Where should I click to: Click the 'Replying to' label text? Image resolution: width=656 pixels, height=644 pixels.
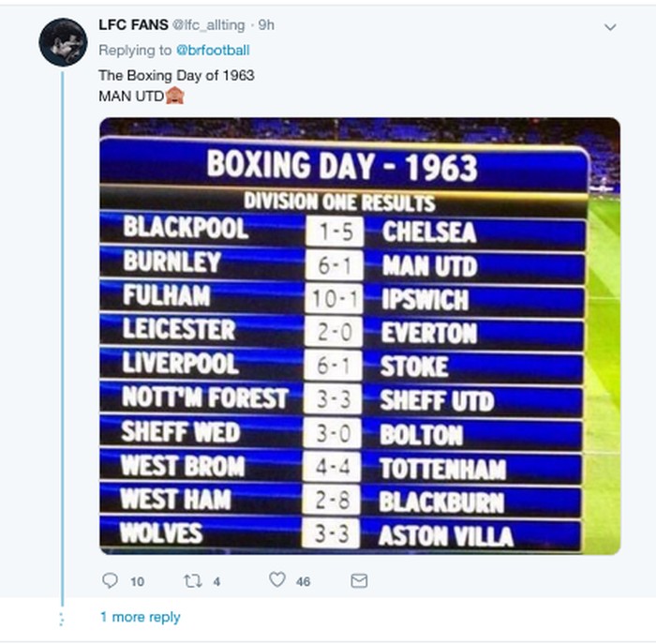click(135, 50)
